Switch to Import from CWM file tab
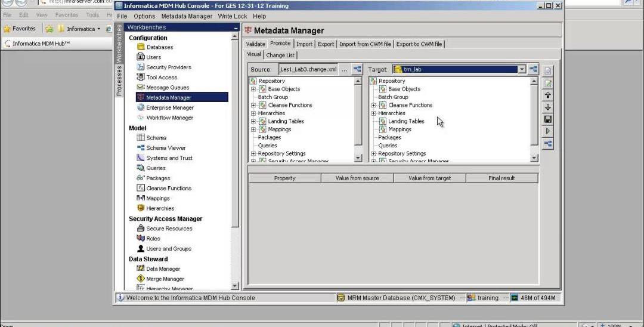Screen dimensions: 644x327 point(365,44)
